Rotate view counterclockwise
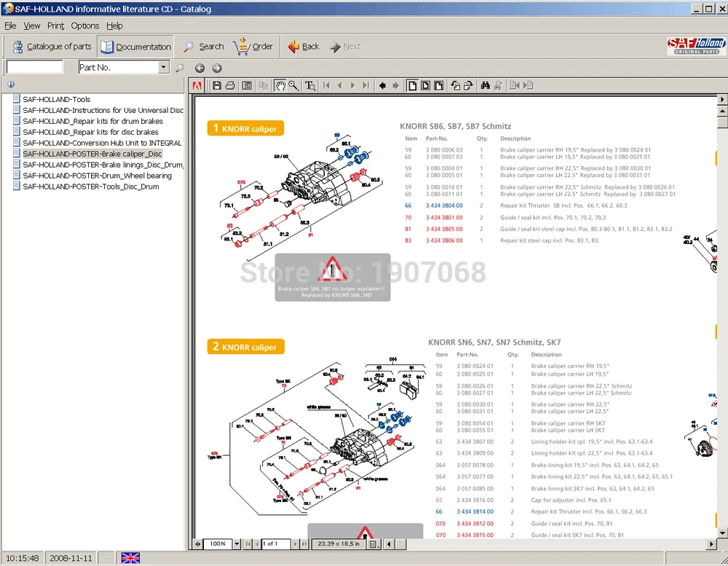The height and width of the screenshot is (566, 728). (x=456, y=85)
